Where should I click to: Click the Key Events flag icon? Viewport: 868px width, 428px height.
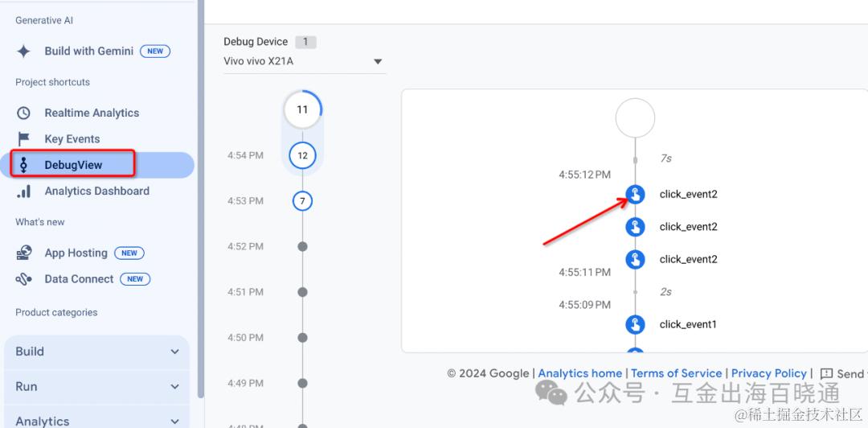click(23, 139)
